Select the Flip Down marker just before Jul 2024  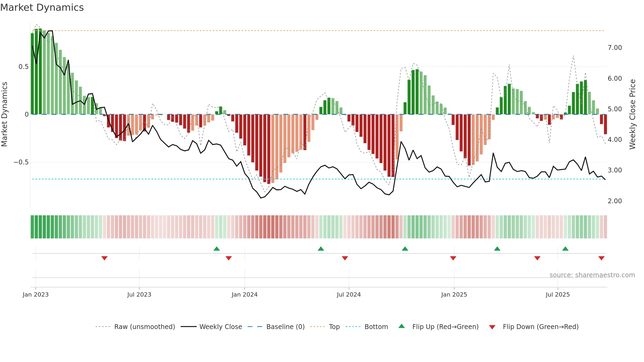[345, 258]
